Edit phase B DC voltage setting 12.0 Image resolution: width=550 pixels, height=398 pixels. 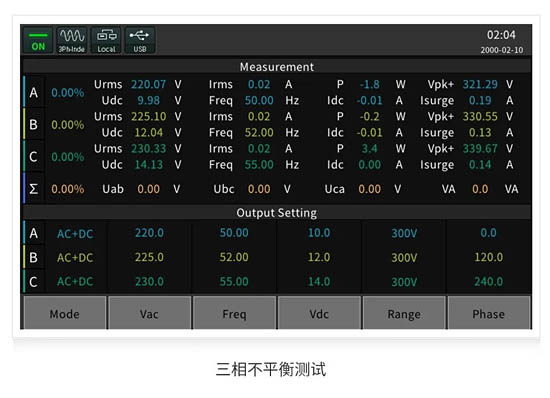(319, 257)
